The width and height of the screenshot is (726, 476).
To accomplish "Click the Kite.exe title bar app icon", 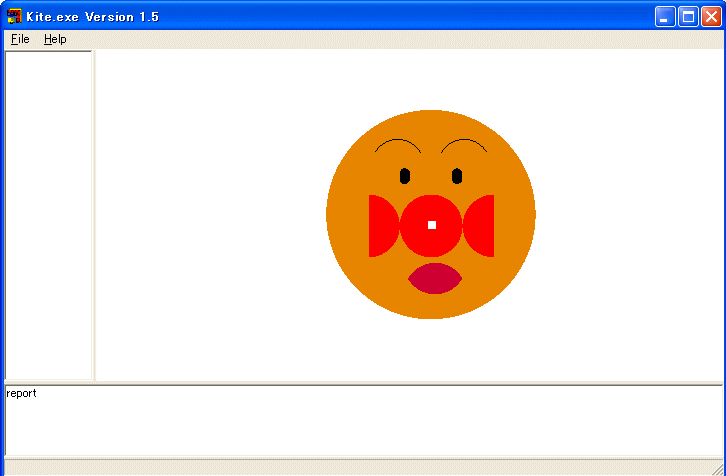I will (x=14, y=16).
